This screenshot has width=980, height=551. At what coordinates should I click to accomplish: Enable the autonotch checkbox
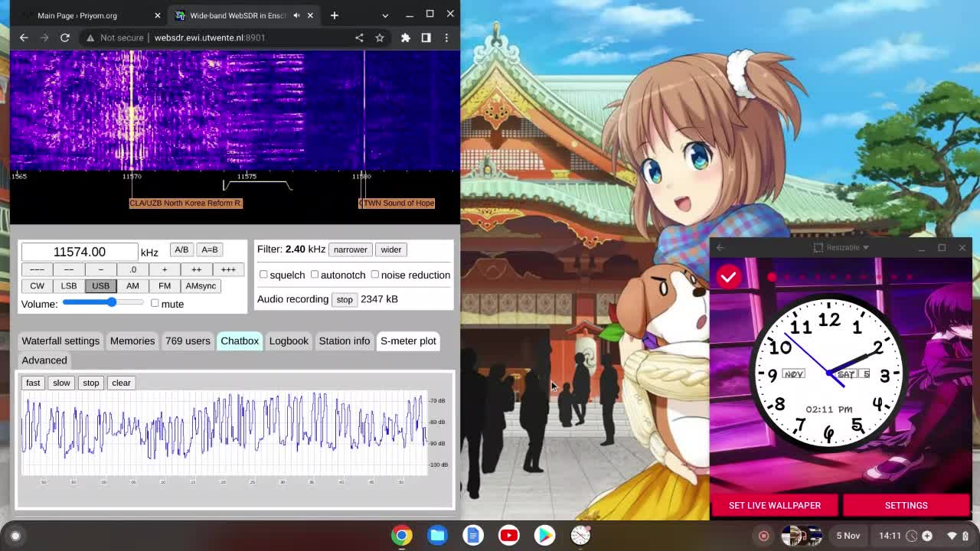point(314,275)
